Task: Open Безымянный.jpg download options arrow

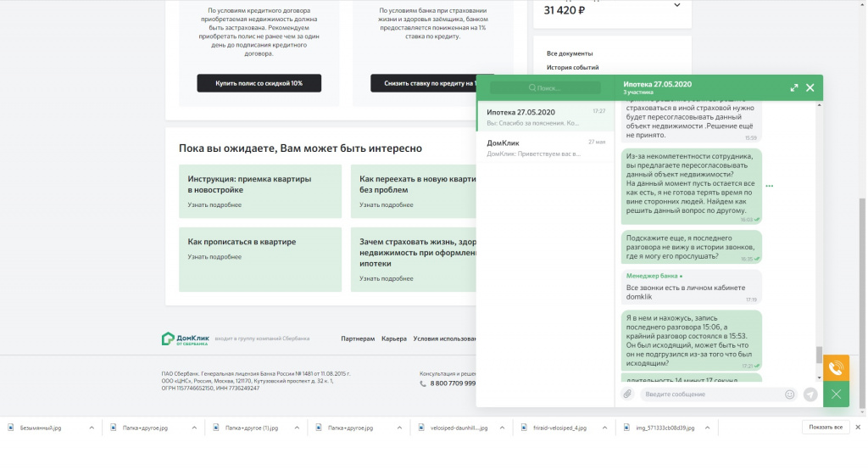Action: coord(92,428)
